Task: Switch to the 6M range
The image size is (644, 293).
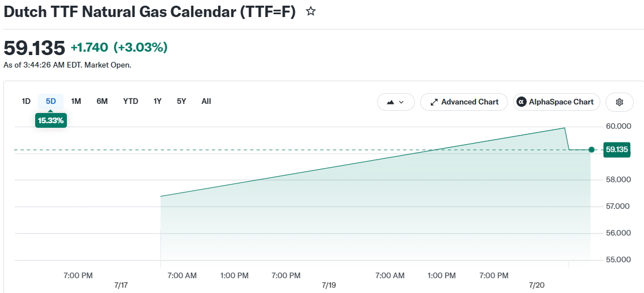Action: (x=102, y=101)
